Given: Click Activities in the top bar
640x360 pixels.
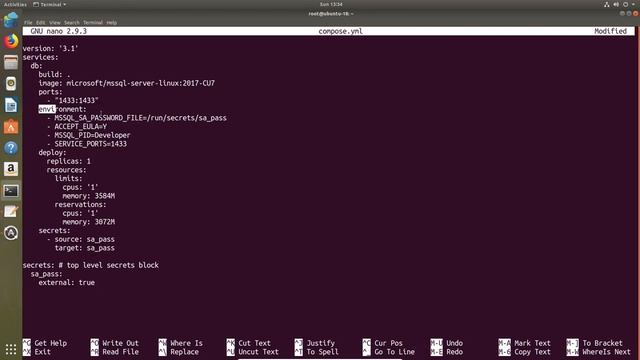Looking at the screenshot, I should pyautogui.click(x=15, y=4).
